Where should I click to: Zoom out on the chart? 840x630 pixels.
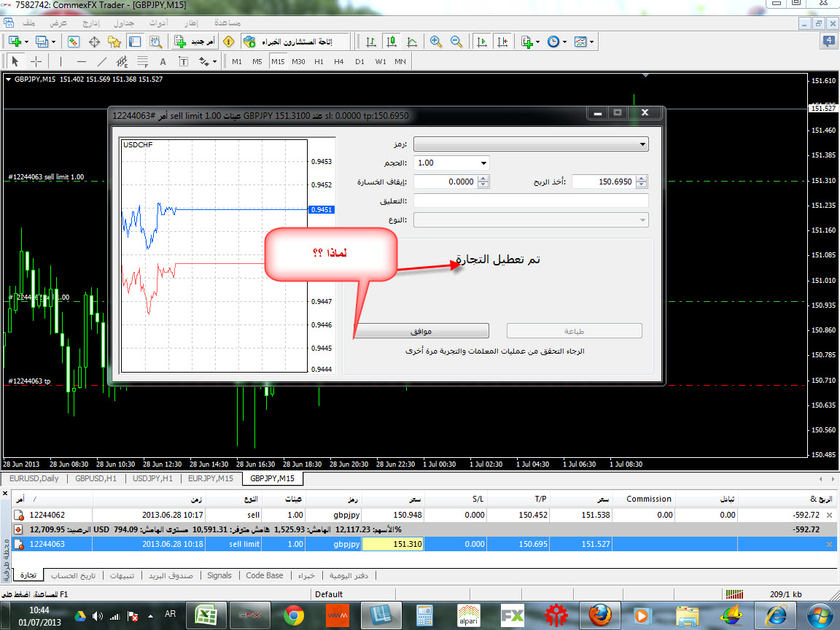tap(456, 42)
